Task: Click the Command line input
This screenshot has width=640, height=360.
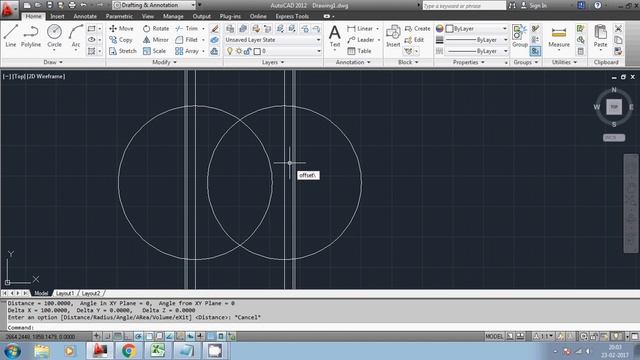Action: (322, 327)
